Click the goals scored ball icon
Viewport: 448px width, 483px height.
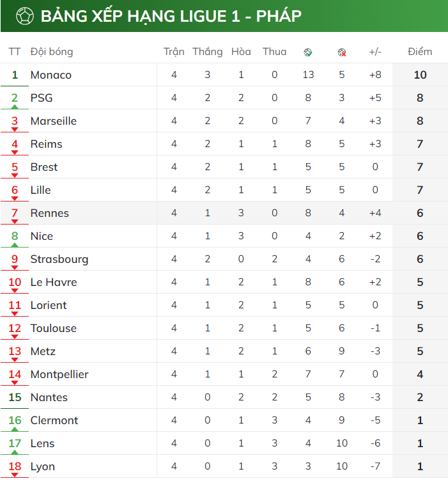[308, 52]
